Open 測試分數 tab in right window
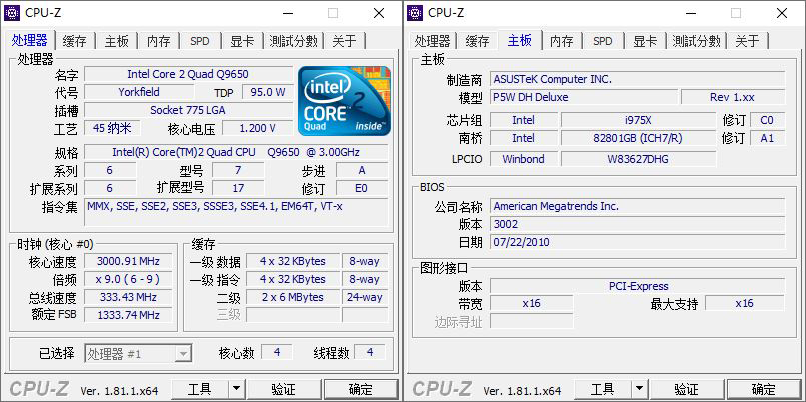This screenshot has height=402, width=806. point(697,41)
